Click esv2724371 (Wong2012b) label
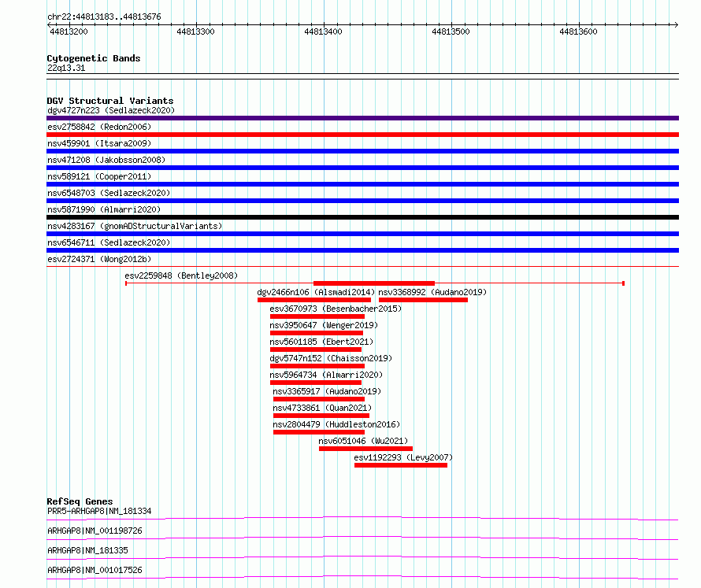The height and width of the screenshot is (588, 701). pos(99,259)
